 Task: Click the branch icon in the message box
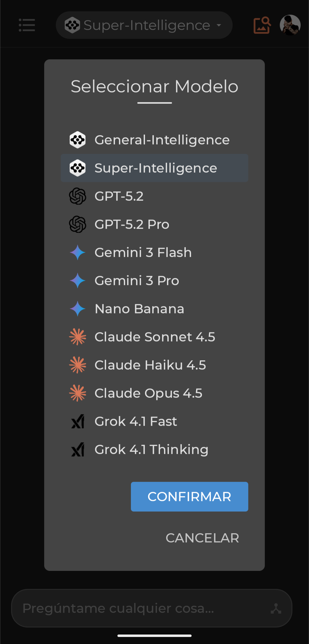point(276,608)
